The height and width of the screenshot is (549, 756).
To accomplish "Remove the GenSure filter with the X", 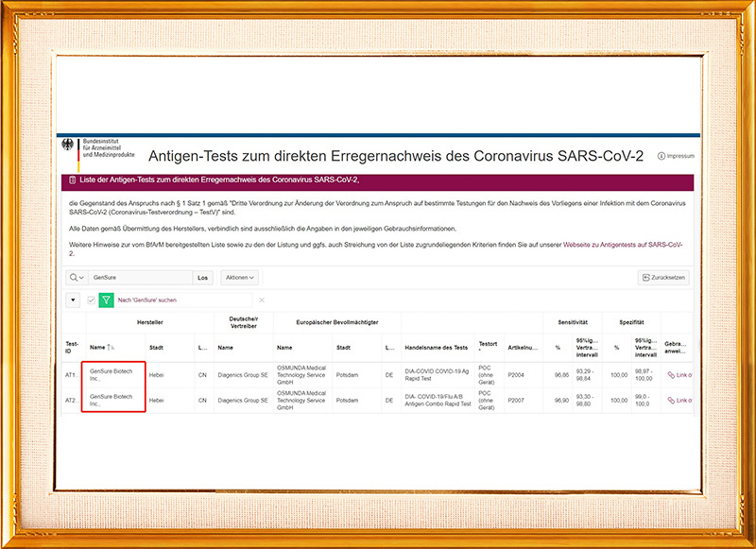I will pyautogui.click(x=262, y=300).
